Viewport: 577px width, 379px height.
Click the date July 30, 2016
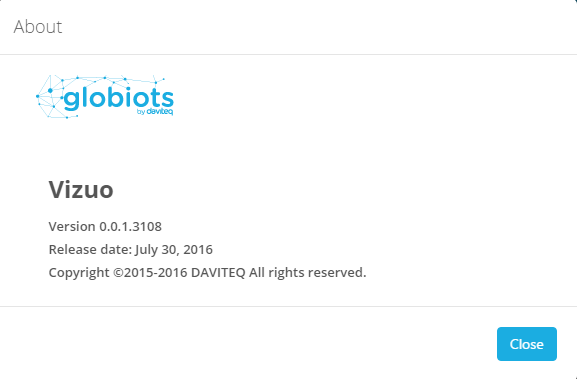pos(174,250)
